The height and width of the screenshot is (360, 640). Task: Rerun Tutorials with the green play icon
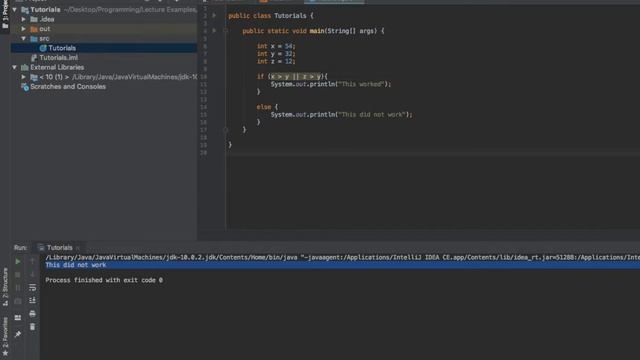point(18,261)
